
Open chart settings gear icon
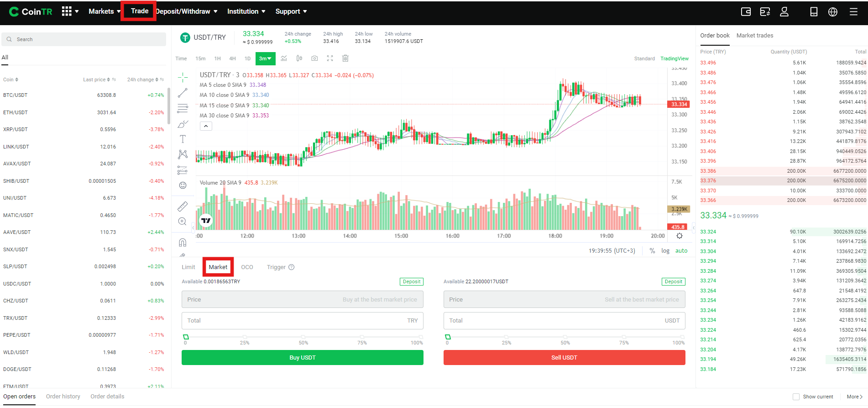[x=680, y=236]
